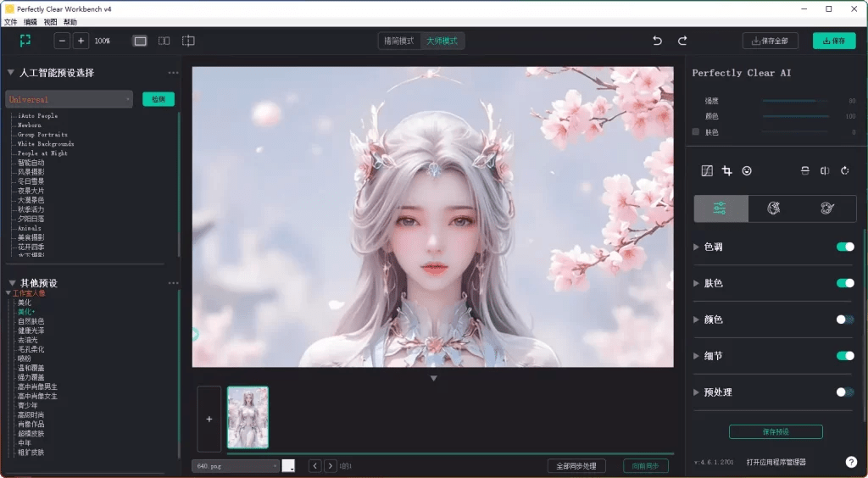Click the redo arrow in top toolbar
This screenshot has width=868, height=478.
tap(682, 41)
